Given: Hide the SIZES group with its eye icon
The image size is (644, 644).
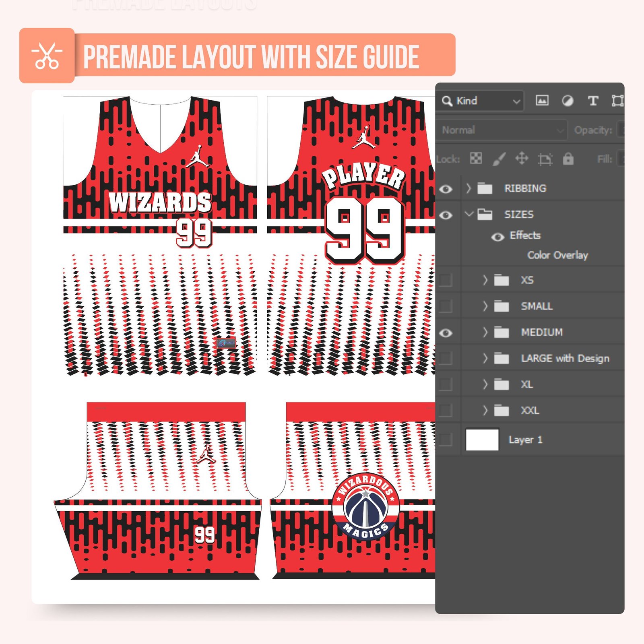Looking at the screenshot, I should [446, 215].
